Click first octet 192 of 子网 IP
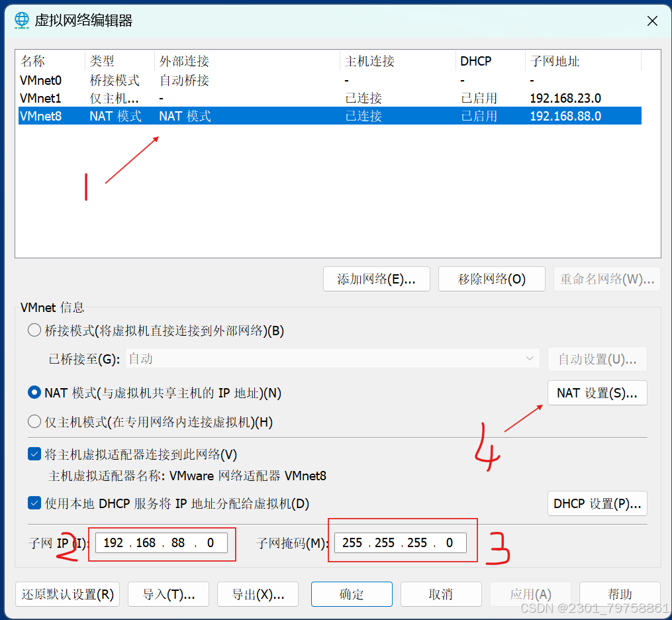This screenshot has width=672, height=620. point(114,542)
